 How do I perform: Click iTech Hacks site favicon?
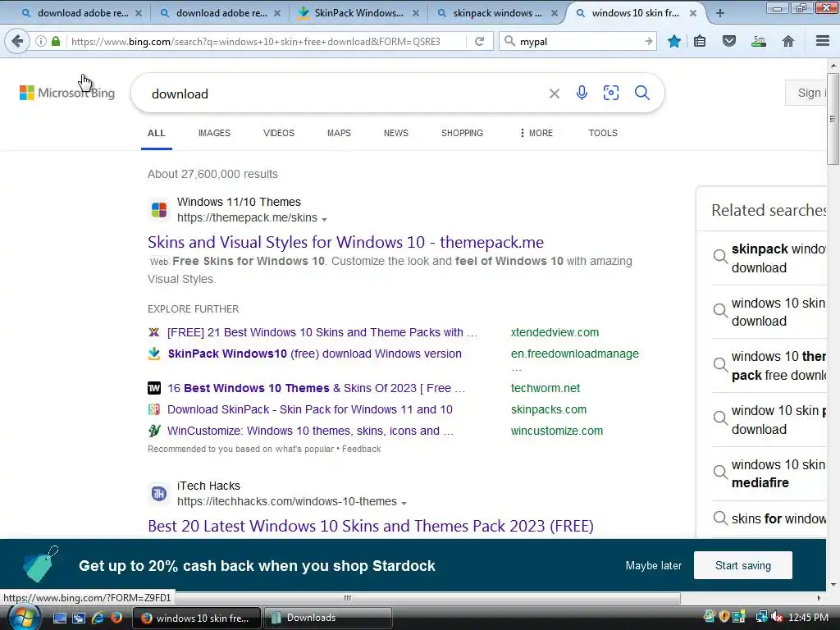point(158,493)
